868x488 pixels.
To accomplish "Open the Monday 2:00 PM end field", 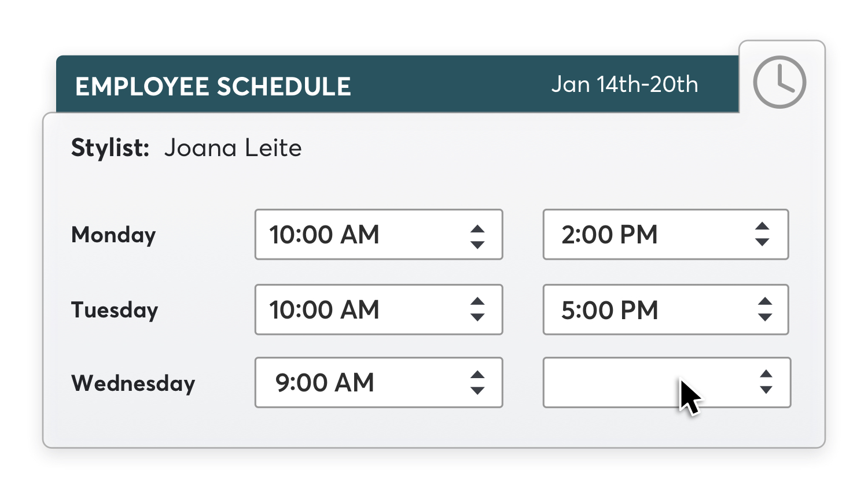I will tap(642, 235).
